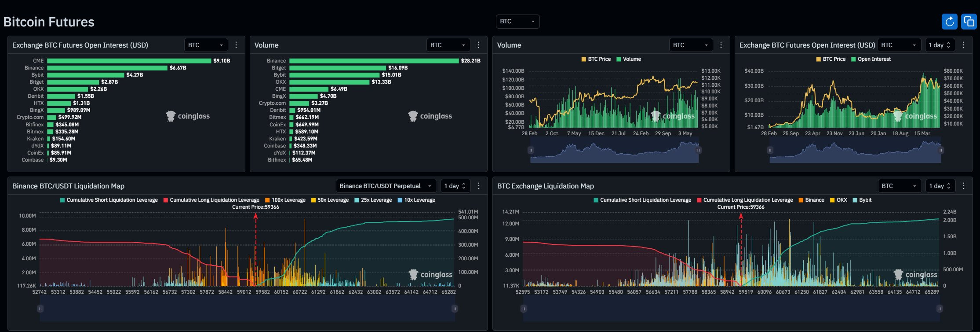Screen dimensions: 980x332
Task: Click "Current Price:59366" in Binance Liquidation Map
Action: (x=255, y=207)
